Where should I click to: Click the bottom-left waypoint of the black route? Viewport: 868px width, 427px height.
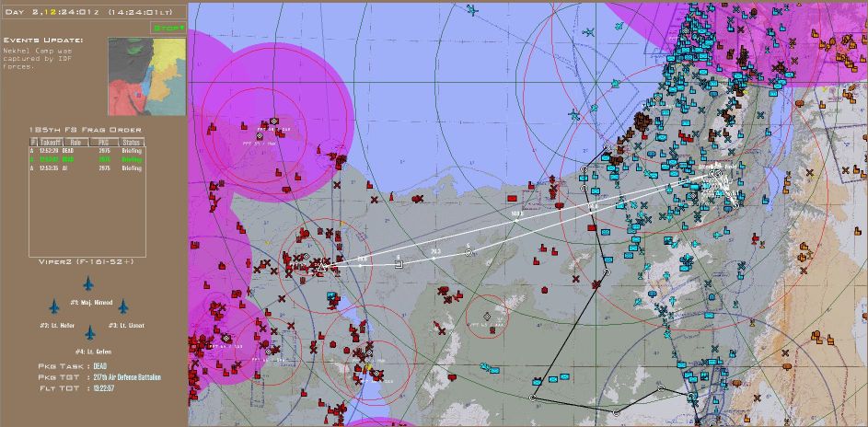click(533, 398)
